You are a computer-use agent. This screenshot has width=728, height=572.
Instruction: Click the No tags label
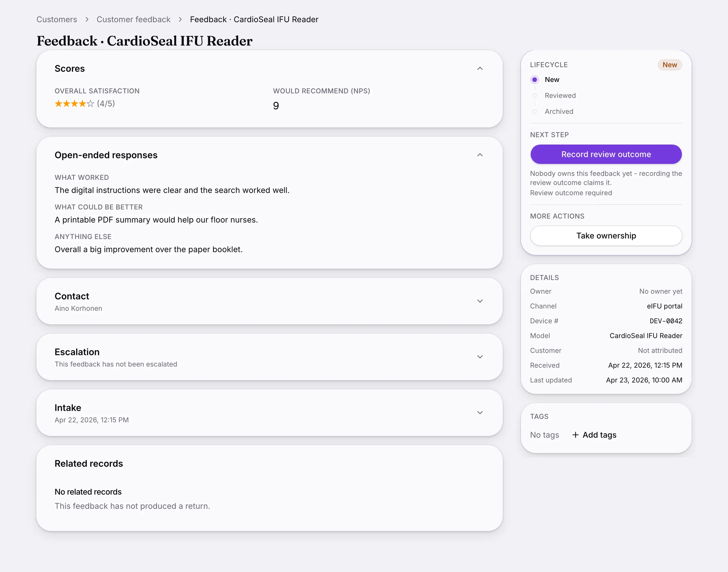pyautogui.click(x=544, y=435)
